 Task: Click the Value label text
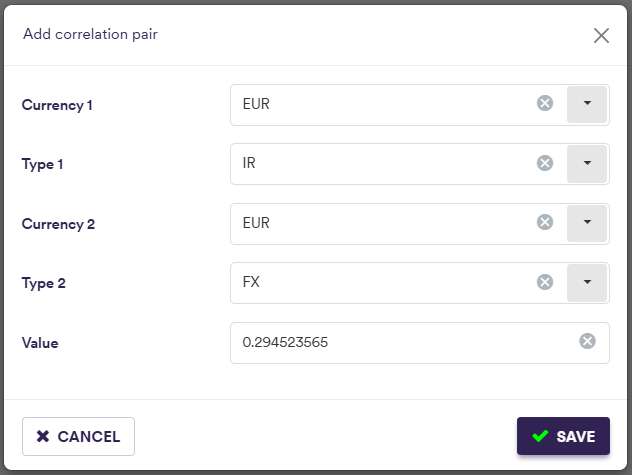tap(40, 343)
